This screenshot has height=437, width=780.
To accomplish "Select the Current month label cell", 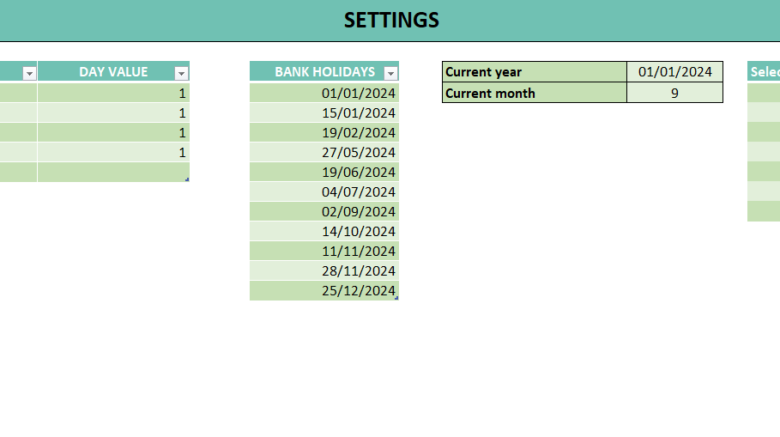I will tap(534, 93).
